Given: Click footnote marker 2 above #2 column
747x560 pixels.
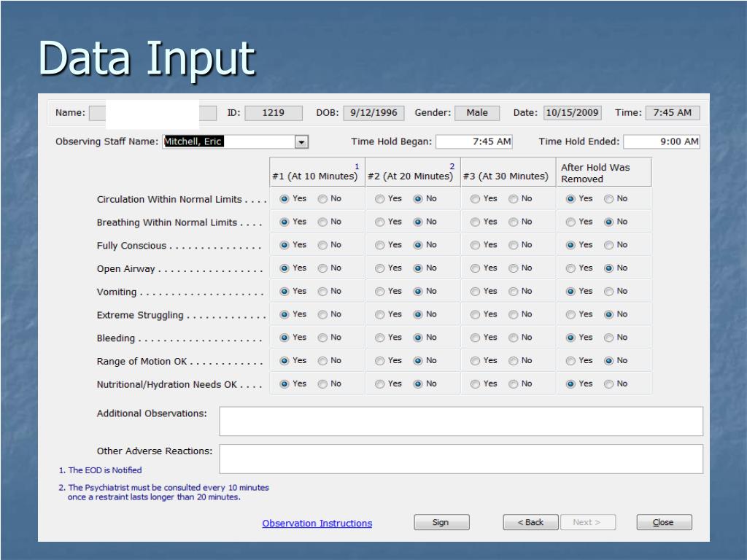Looking at the screenshot, I should click(452, 167).
